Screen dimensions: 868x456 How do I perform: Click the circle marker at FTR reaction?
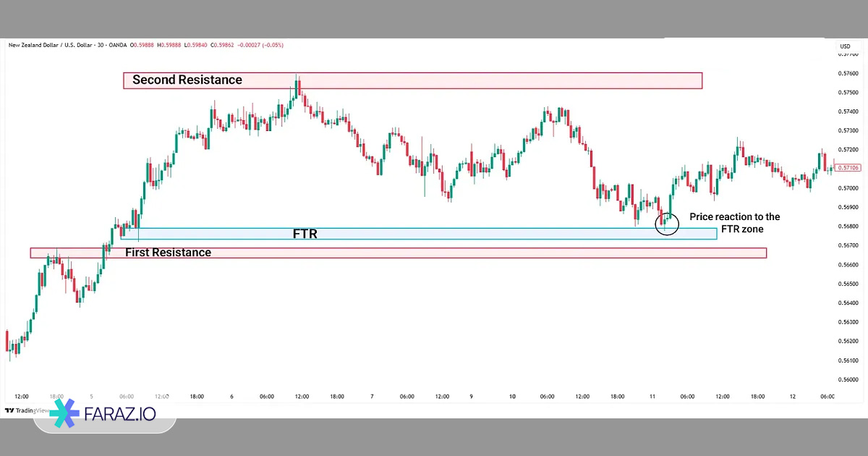click(667, 224)
